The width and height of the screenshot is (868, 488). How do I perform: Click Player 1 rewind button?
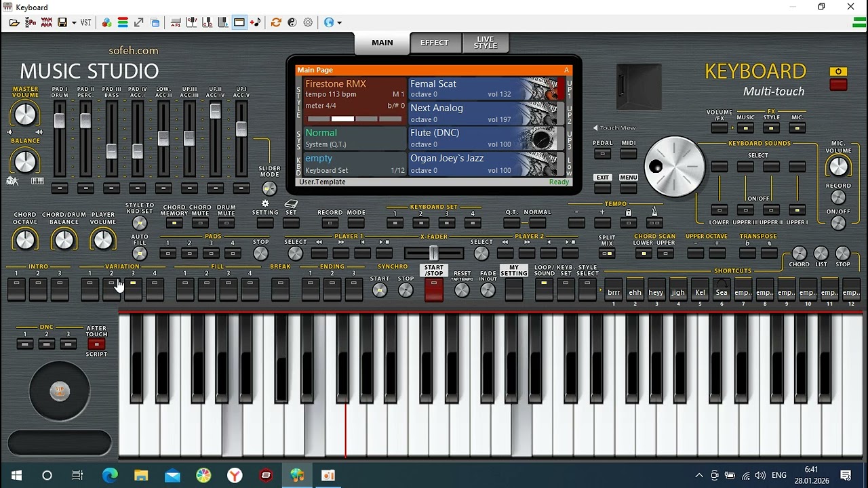pos(319,253)
